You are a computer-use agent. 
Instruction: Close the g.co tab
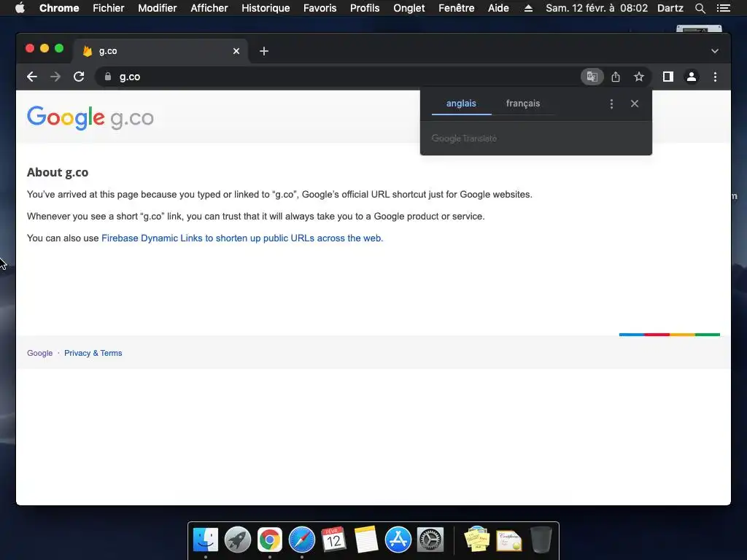pos(236,51)
